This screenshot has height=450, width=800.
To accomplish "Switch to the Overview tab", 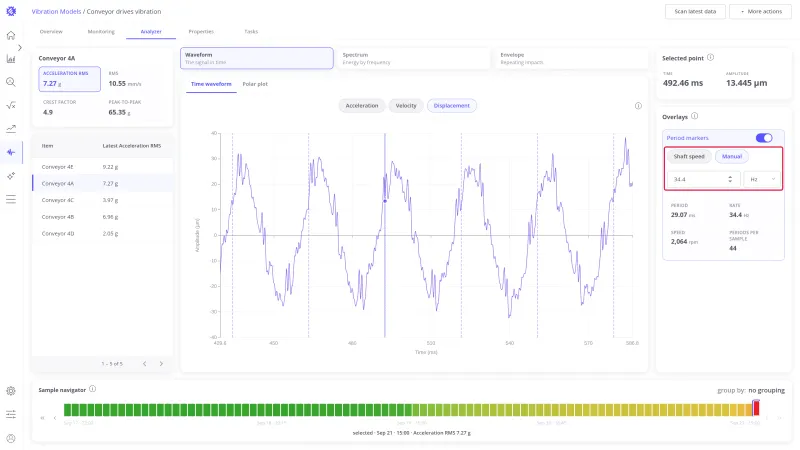I will 51,32.
